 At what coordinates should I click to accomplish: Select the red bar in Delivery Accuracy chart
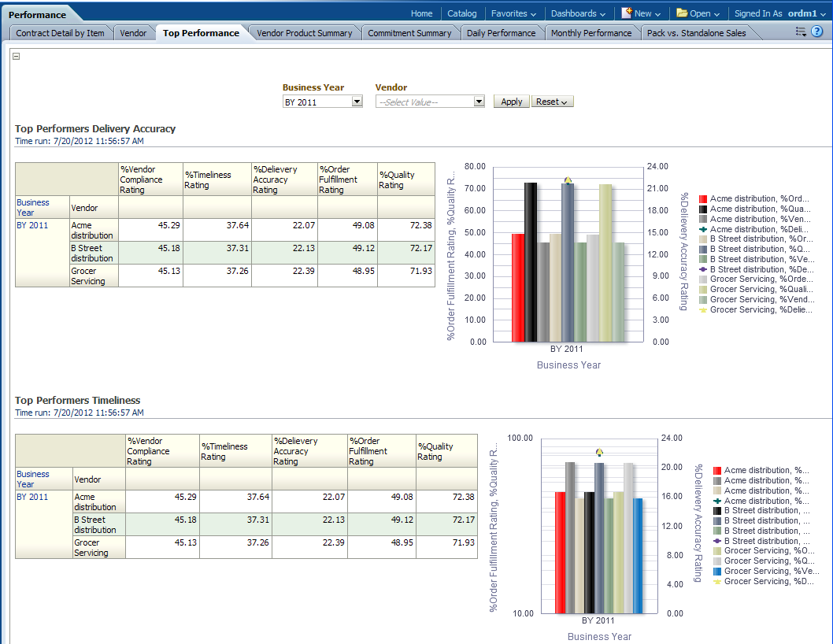[517, 287]
